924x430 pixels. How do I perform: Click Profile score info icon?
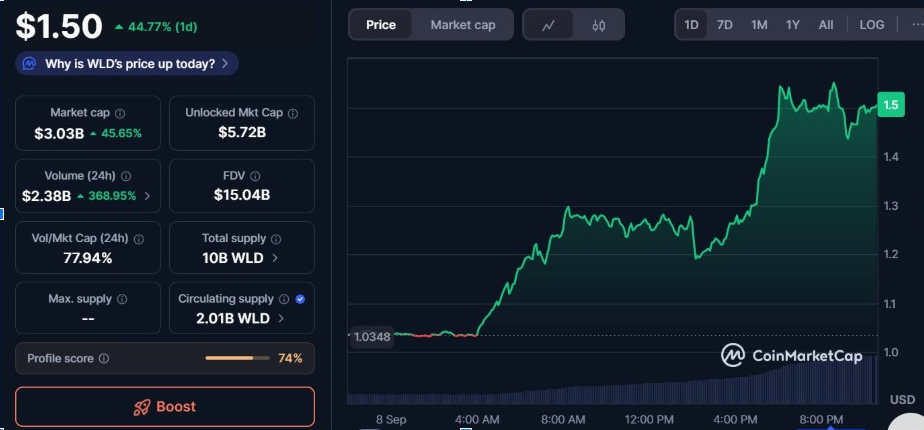click(x=104, y=358)
